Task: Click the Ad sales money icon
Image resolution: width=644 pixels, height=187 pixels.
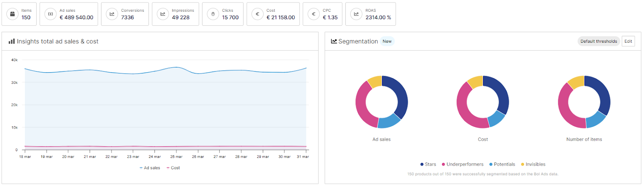Action: tap(50, 14)
